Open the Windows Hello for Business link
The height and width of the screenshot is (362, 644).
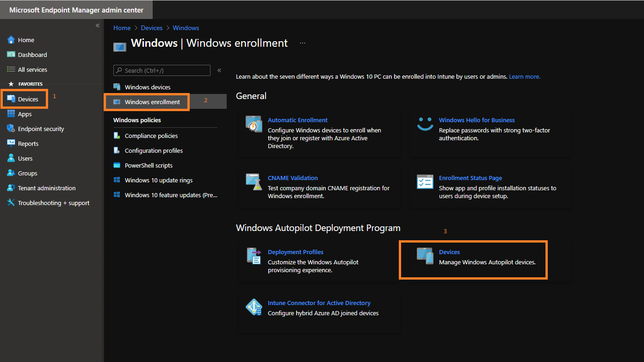point(477,120)
